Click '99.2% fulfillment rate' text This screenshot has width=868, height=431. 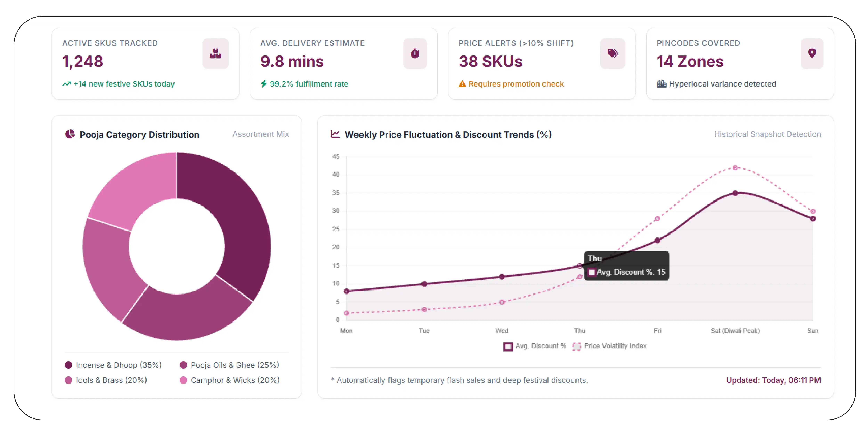point(309,84)
